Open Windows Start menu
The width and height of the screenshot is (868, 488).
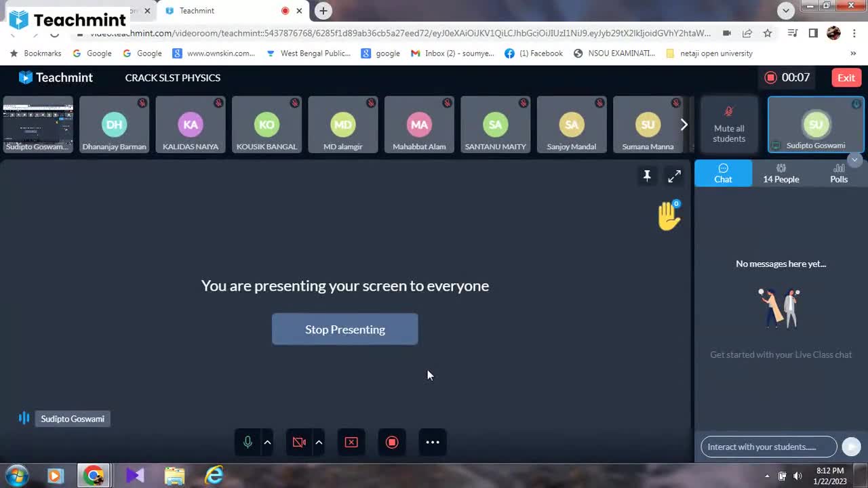pyautogui.click(x=16, y=476)
